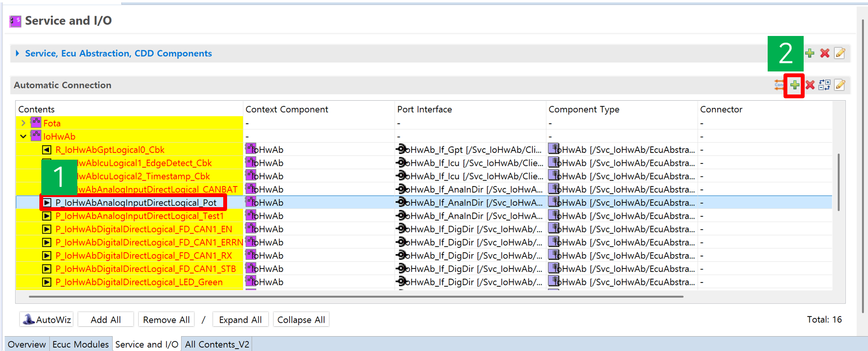Switch to Ecuc Modules tab
The height and width of the screenshot is (351, 868).
(x=81, y=344)
